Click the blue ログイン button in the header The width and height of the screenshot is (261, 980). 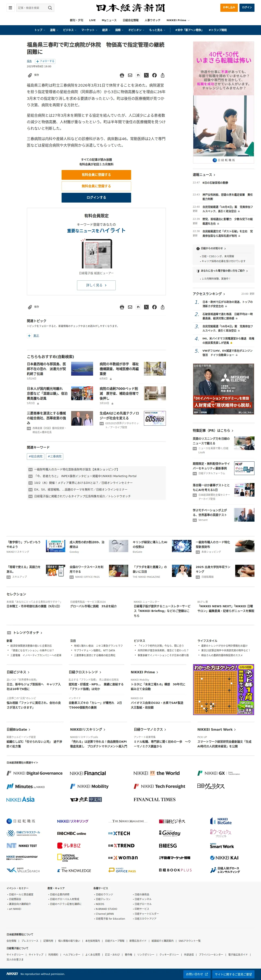(x=247, y=7)
